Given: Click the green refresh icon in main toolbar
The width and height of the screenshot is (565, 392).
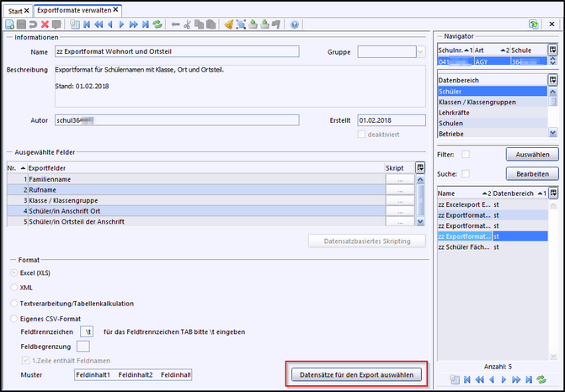Looking at the screenshot, I should [157, 25].
